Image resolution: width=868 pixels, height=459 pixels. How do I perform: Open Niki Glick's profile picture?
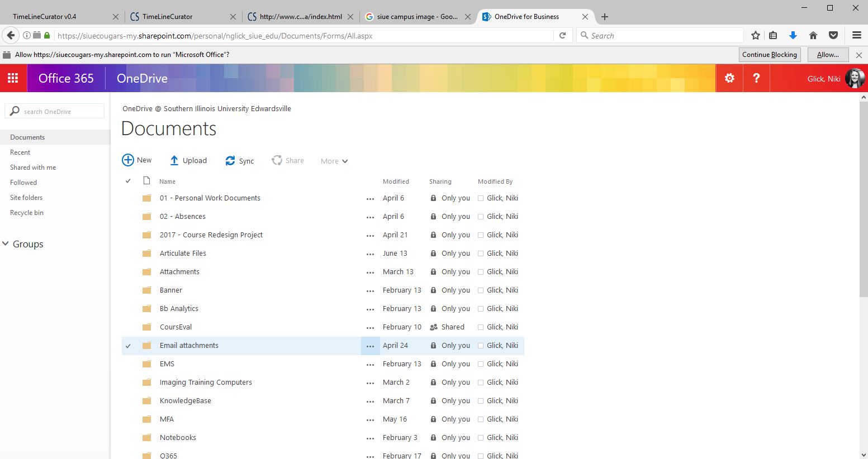(x=855, y=78)
